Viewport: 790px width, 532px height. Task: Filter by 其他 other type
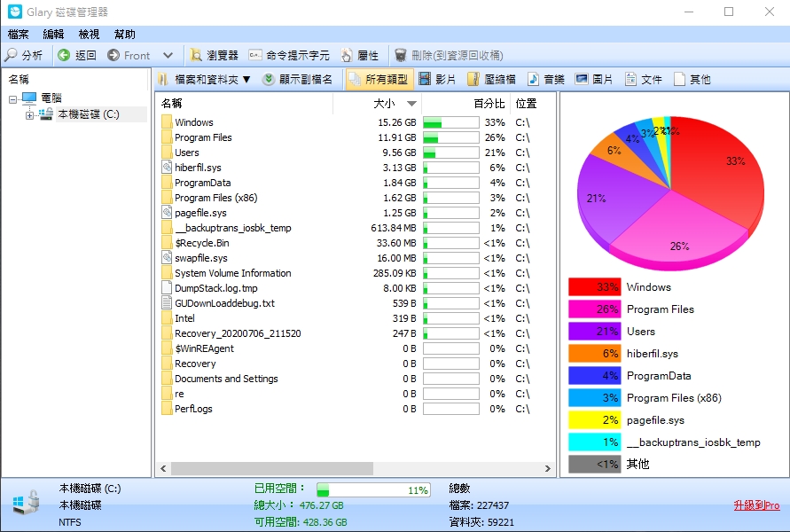point(692,79)
